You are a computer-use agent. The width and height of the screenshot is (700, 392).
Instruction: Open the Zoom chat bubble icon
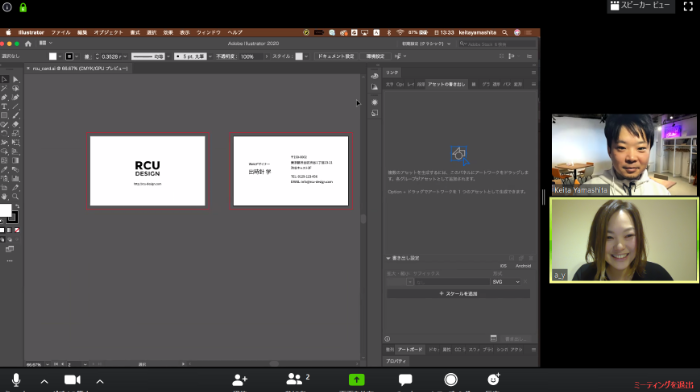pyautogui.click(x=405, y=380)
